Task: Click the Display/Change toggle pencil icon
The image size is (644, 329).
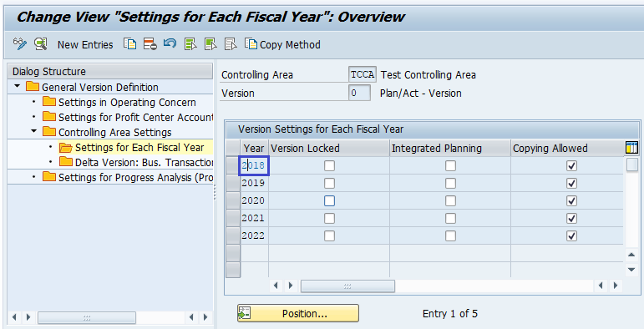Action: tap(20, 44)
